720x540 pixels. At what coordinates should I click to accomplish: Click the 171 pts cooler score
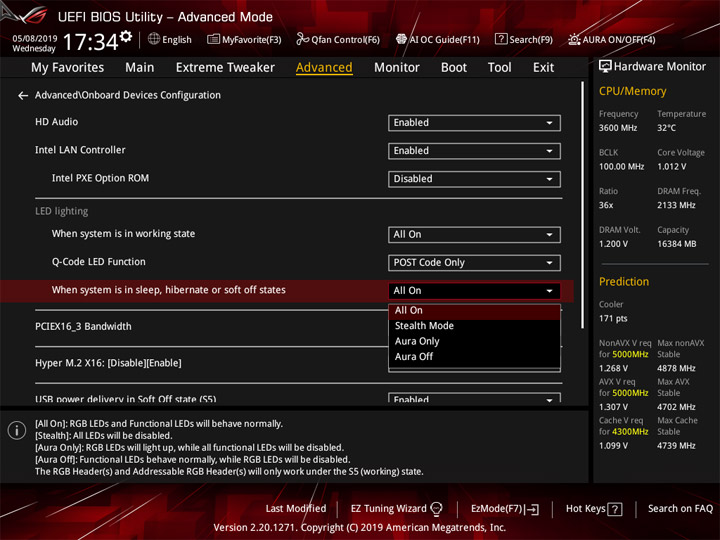click(x=613, y=319)
